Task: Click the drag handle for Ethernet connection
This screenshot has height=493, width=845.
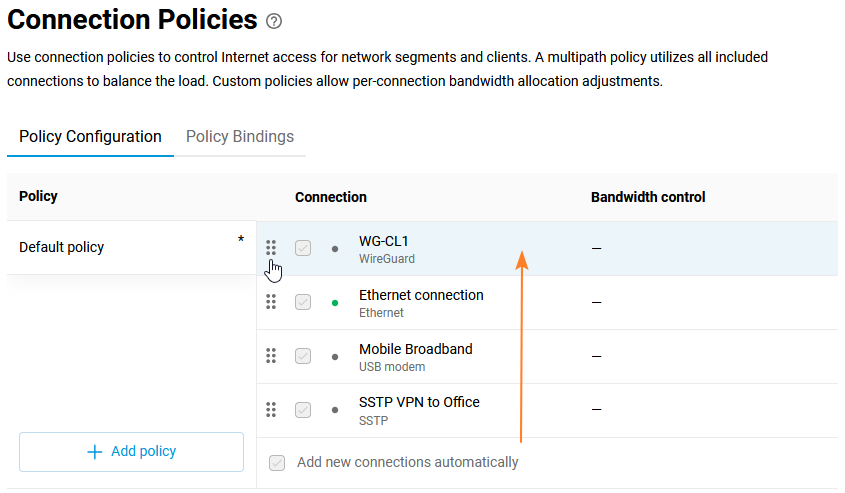Action: click(271, 301)
